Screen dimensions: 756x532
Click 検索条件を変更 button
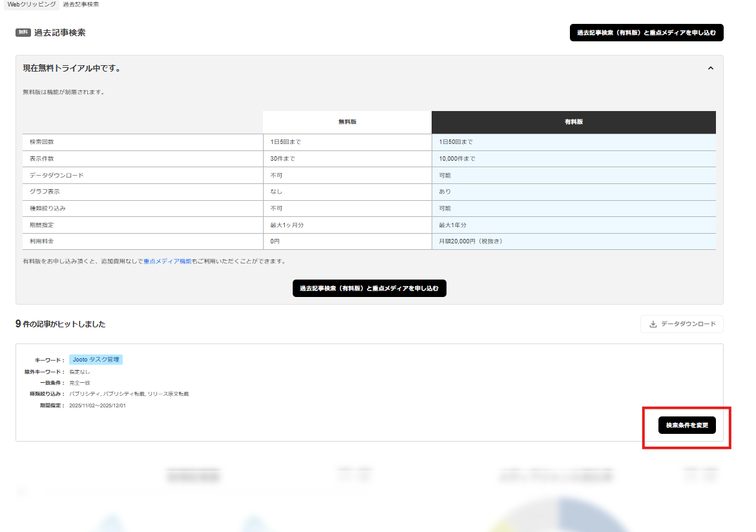pyautogui.click(x=687, y=425)
